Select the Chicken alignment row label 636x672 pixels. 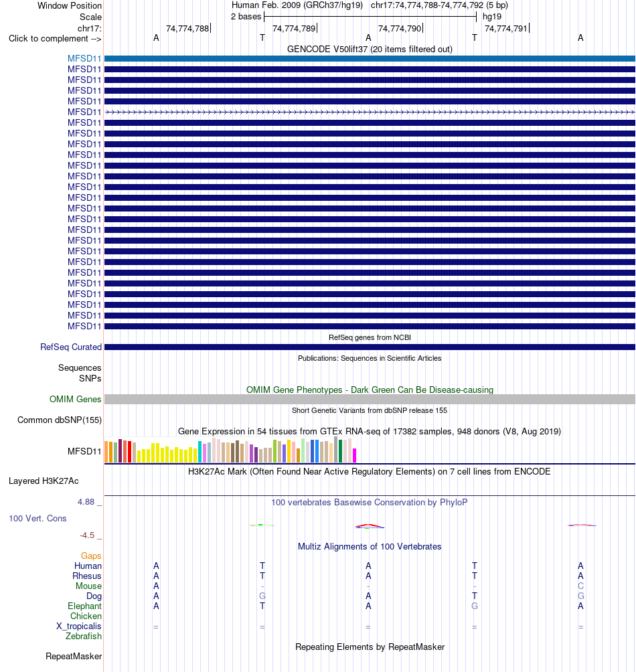(x=86, y=616)
